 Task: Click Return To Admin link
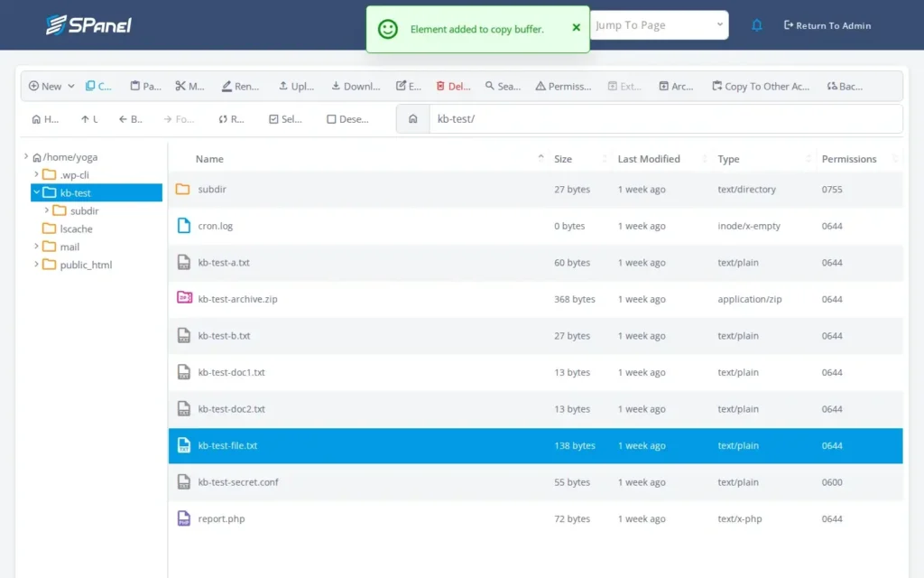[827, 25]
